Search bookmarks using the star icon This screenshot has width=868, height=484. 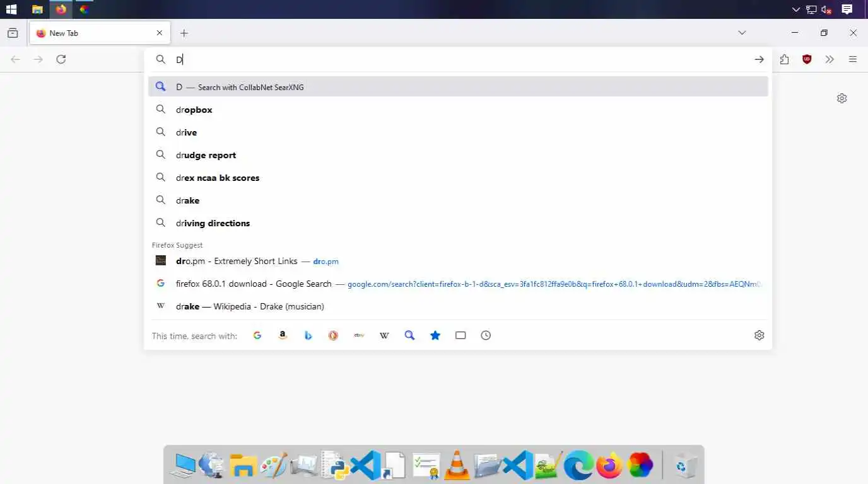[x=435, y=335]
